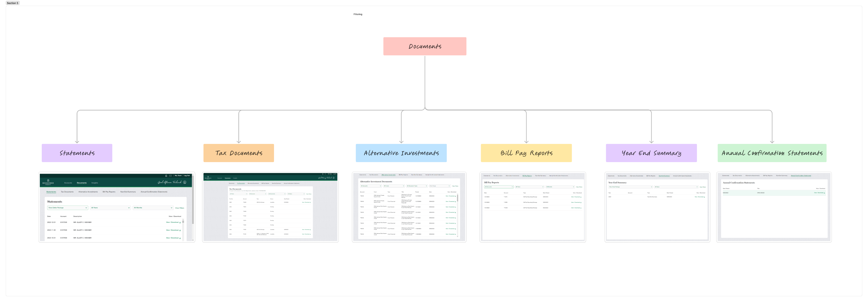Click Annual Confirmation Statements tab in rightmost mockup
868x302 pixels.
801,175
